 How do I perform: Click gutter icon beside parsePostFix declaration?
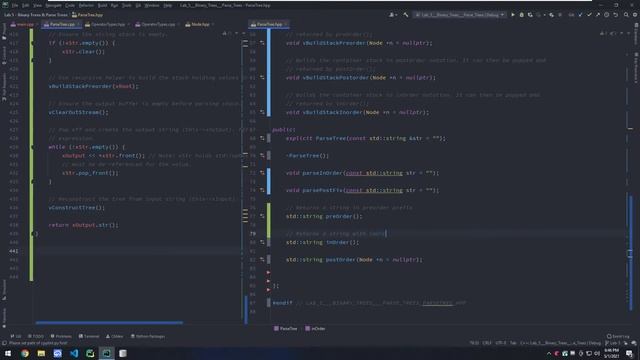coord(262,190)
